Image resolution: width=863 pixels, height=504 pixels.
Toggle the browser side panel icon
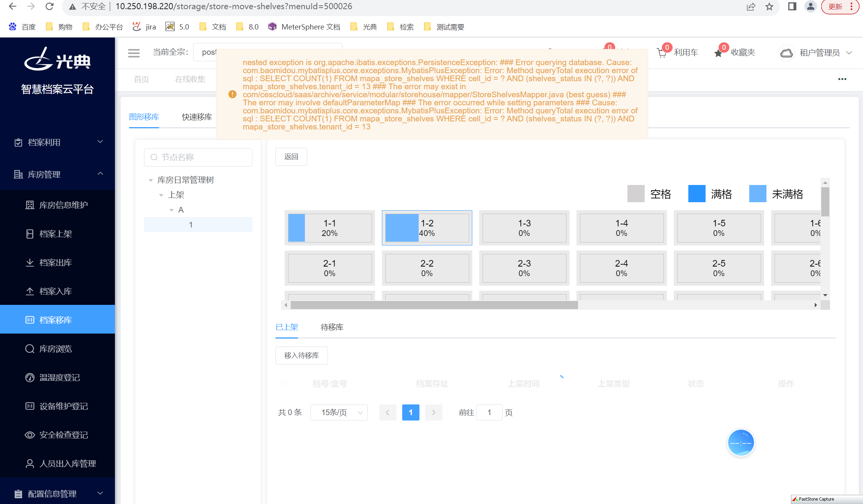click(792, 7)
